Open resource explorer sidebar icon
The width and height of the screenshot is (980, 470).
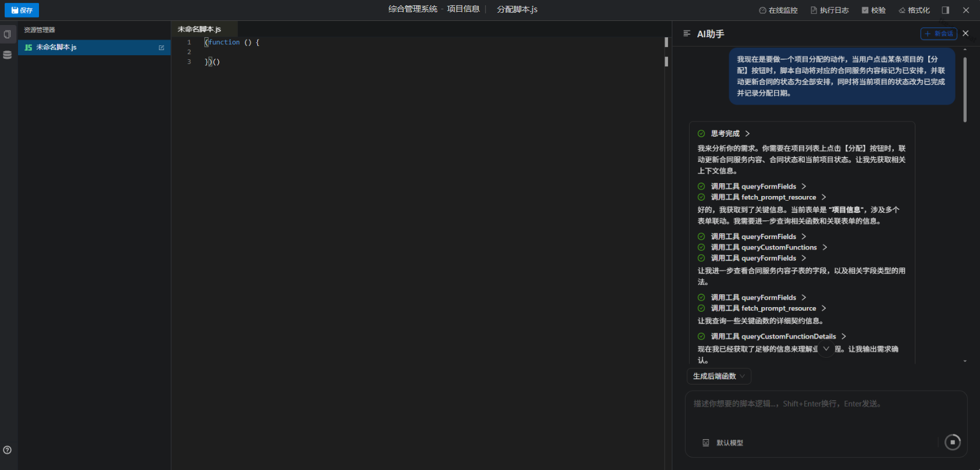(x=8, y=34)
